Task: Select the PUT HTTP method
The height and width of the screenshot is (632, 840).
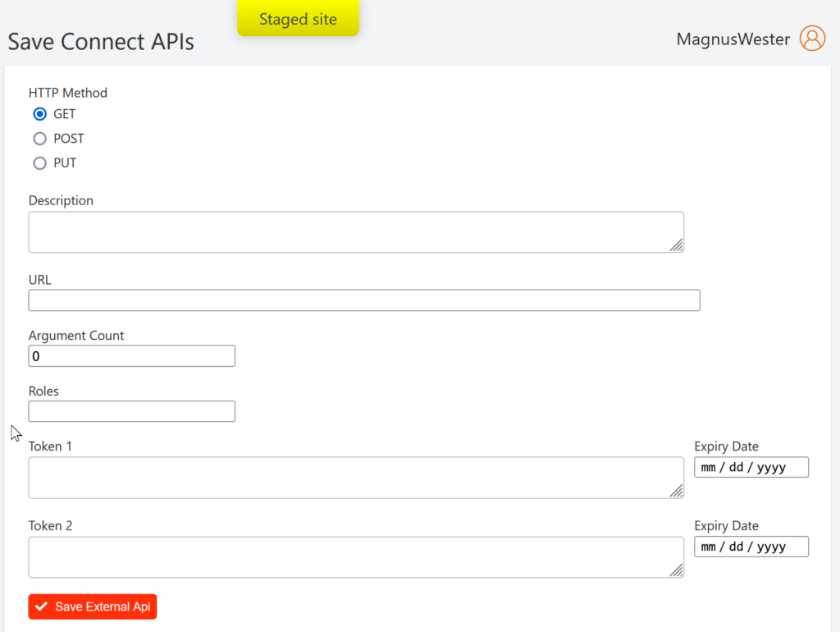Action: pos(39,163)
